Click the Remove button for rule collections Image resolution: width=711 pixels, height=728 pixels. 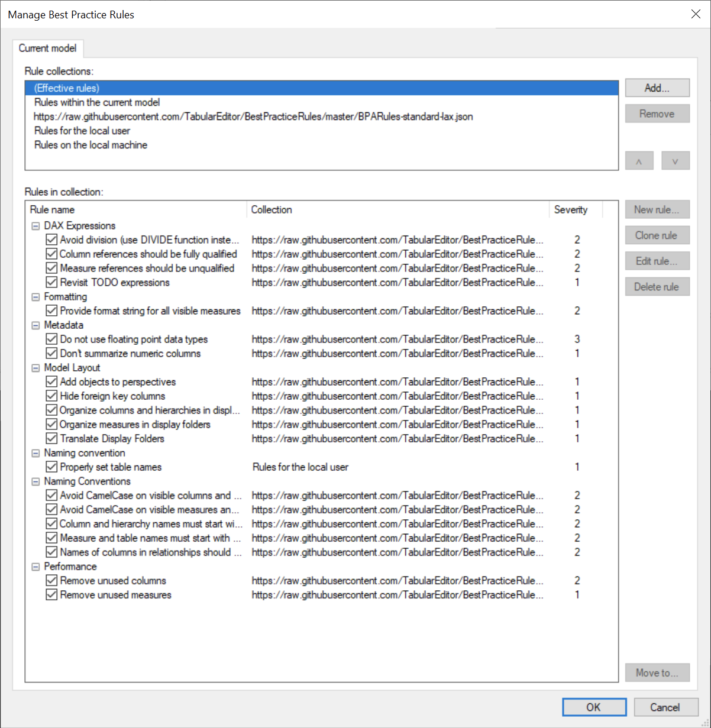[657, 113]
